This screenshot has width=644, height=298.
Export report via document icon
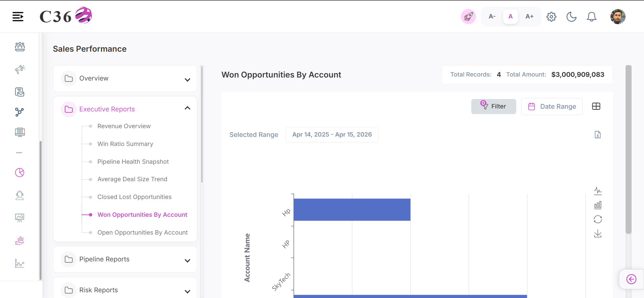coord(598,135)
